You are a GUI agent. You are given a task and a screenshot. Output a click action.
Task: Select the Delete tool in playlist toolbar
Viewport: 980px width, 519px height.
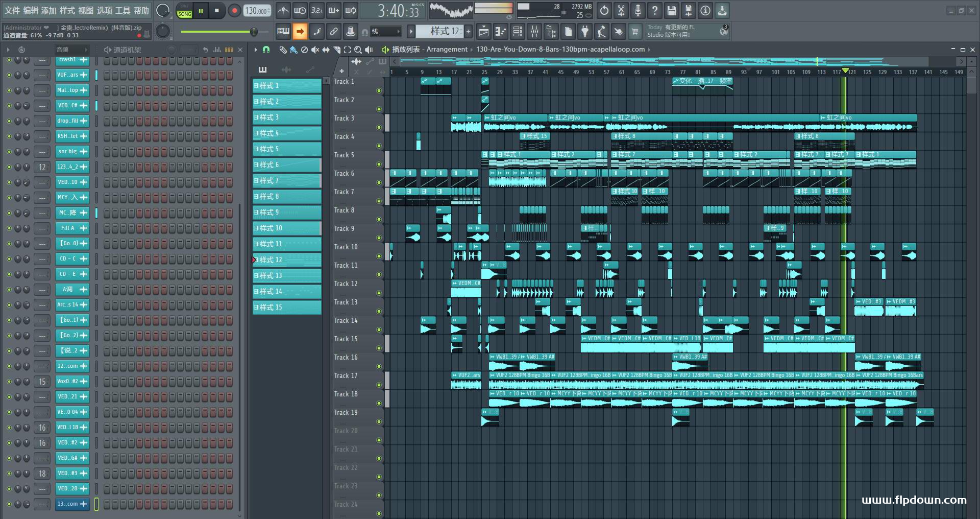(x=304, y=50)
